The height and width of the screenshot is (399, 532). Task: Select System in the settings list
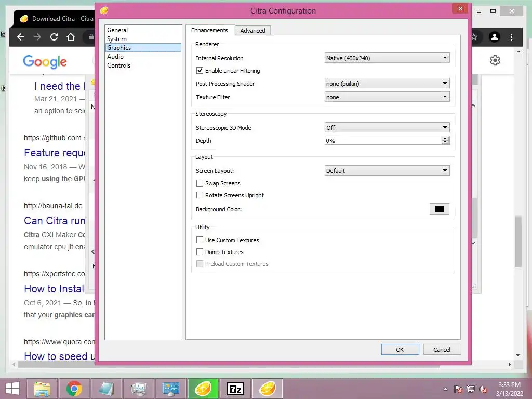[x=143, y=38]
